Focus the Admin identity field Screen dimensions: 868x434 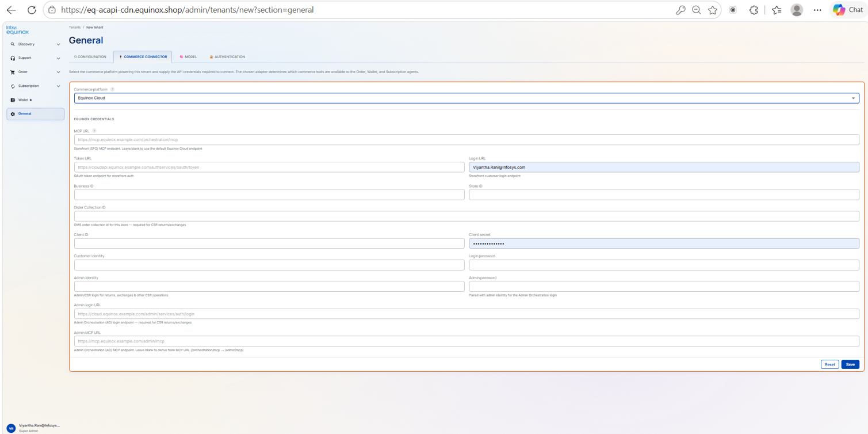[269, 286]
